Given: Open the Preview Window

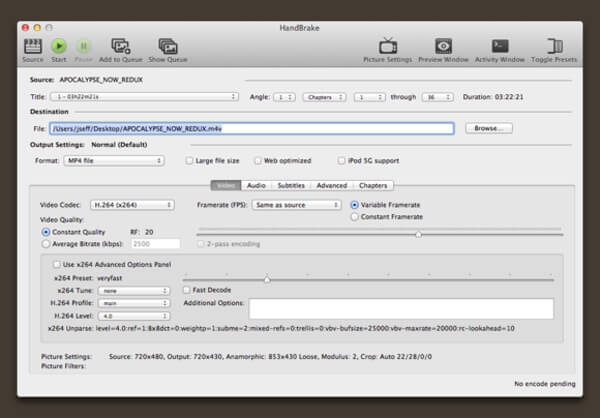Looking at the screenshot, I should [x=442, y=45].
